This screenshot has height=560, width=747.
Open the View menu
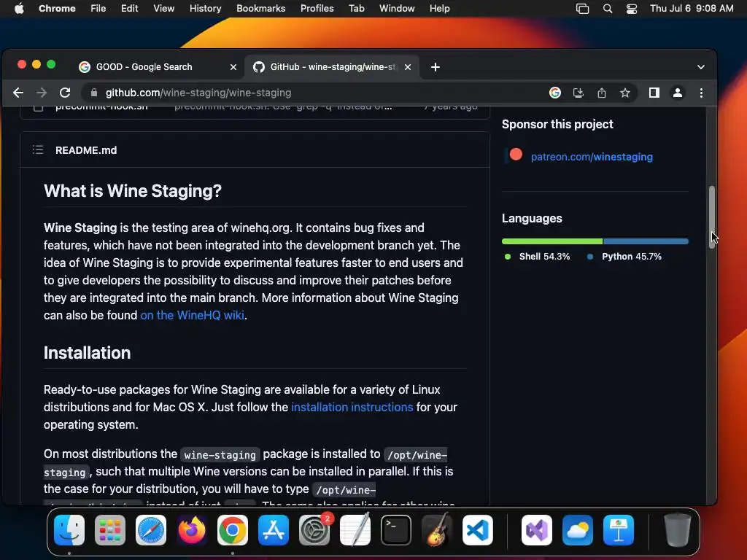163,9
